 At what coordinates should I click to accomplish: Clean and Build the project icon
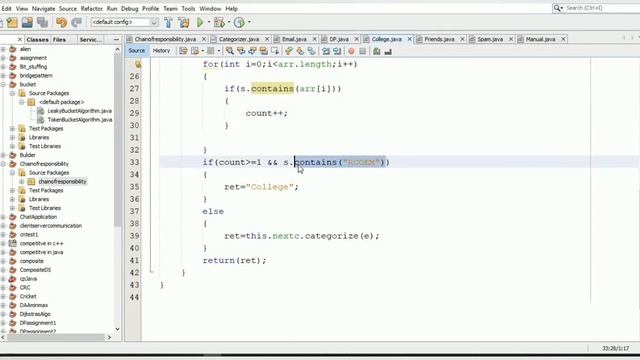click(184, 22)
